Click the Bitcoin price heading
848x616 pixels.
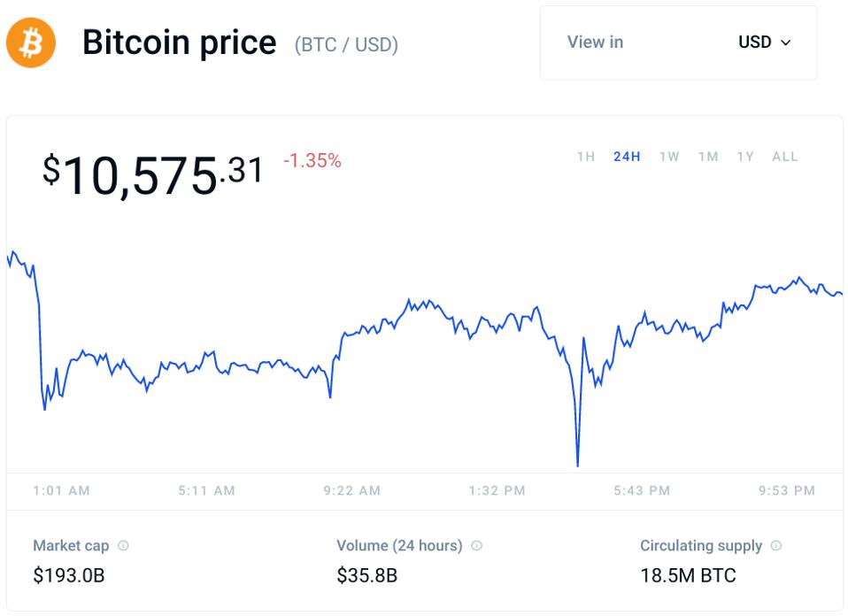coord(179,42)
